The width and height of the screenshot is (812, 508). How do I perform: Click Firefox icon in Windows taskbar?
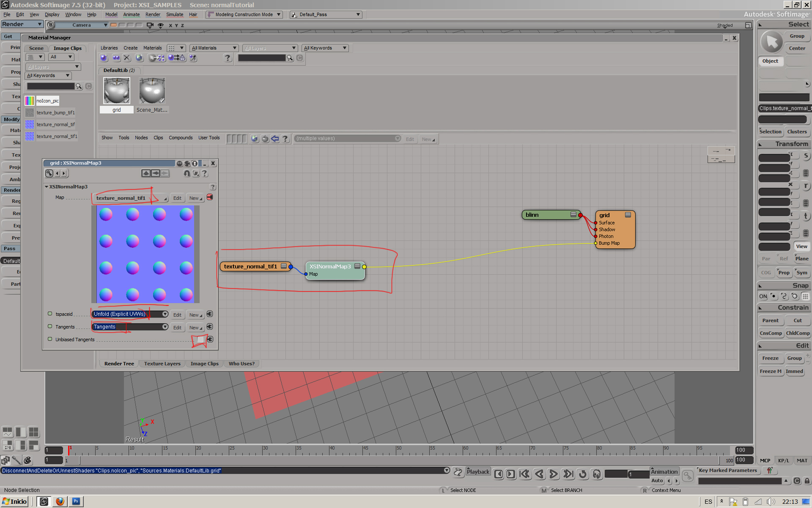(60, 502)
